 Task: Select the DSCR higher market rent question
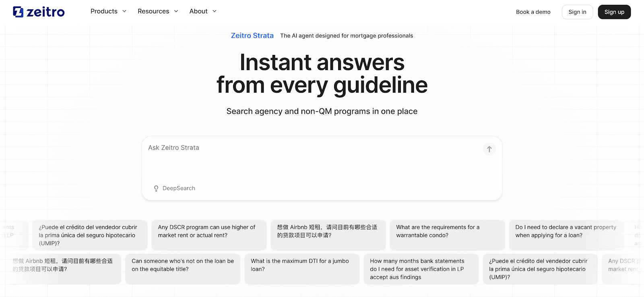coord(209,235)
